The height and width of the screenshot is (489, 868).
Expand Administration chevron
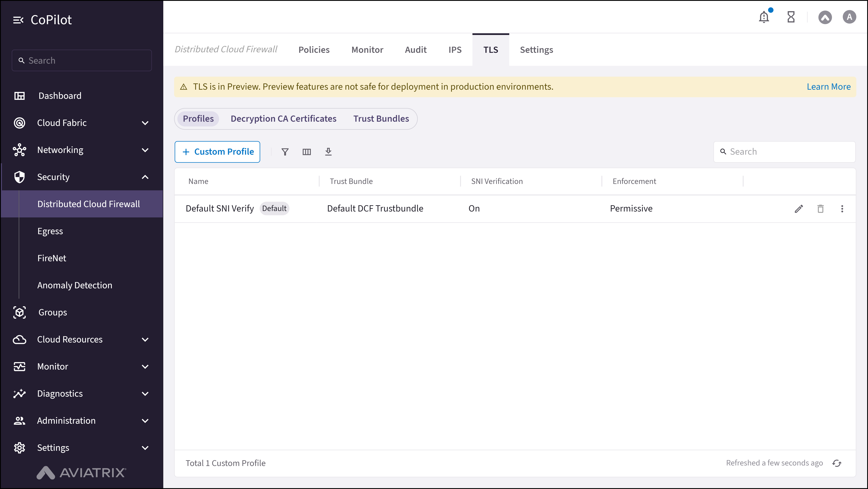click(x=145, y=421)
